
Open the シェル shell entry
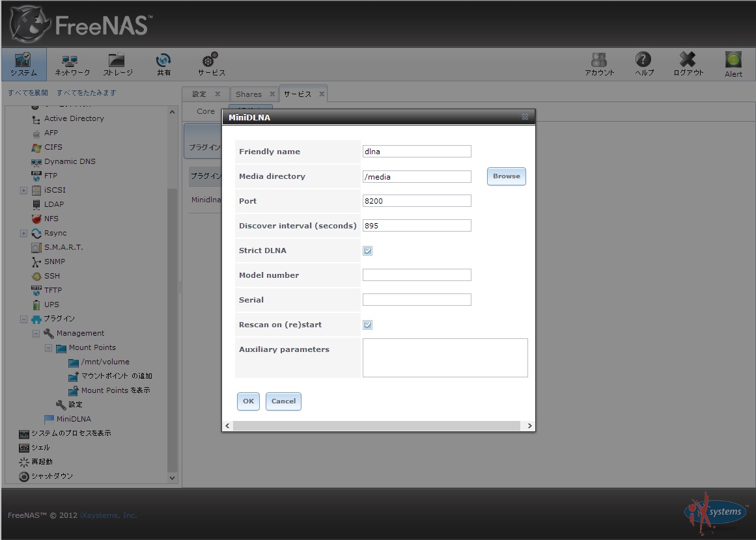[40, 448]
